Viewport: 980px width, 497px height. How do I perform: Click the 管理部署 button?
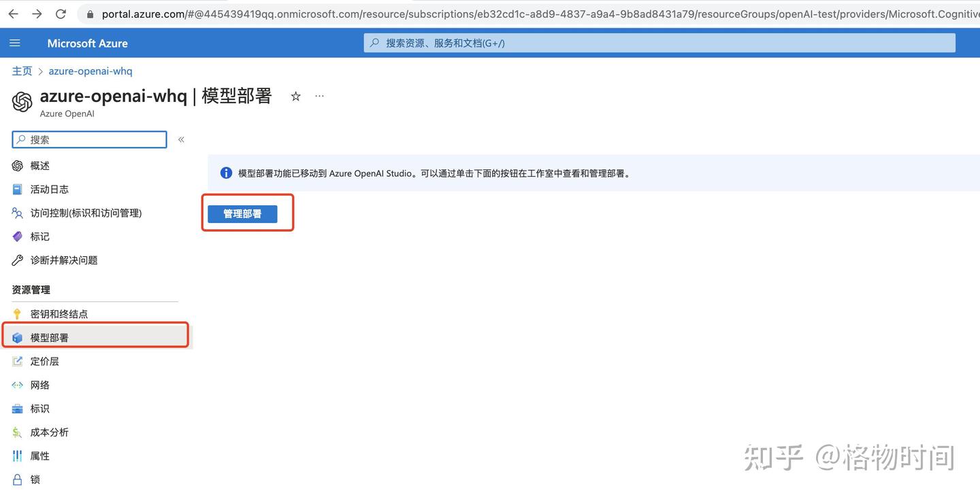click(x=242, y=213)
